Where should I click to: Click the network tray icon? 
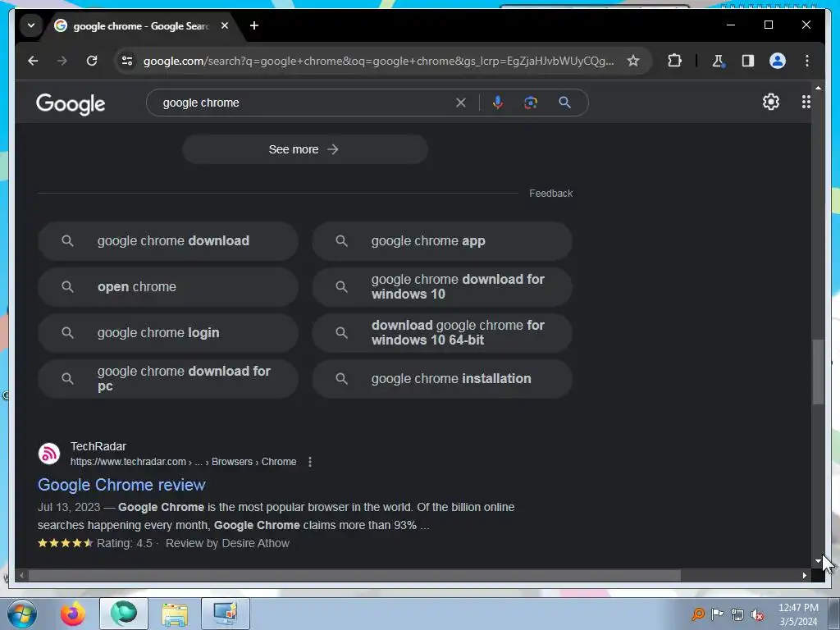(737, 615)
